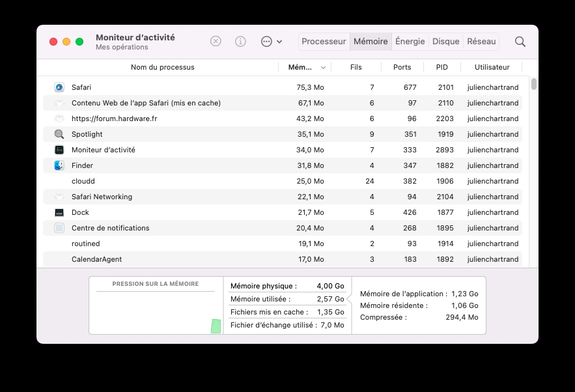
Task: Sort by Utilisateur column header
Action: tap(492, 67)
